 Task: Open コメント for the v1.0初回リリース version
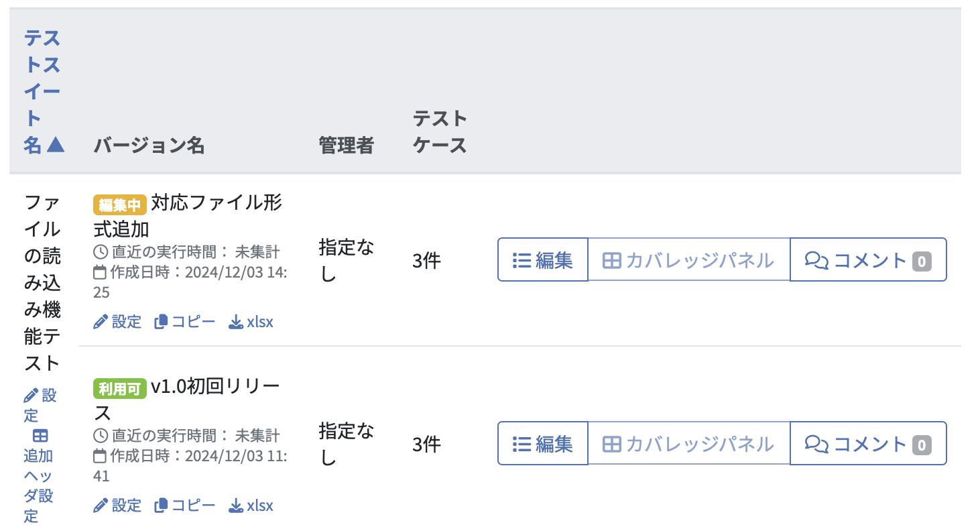click(x=867, y=443)
